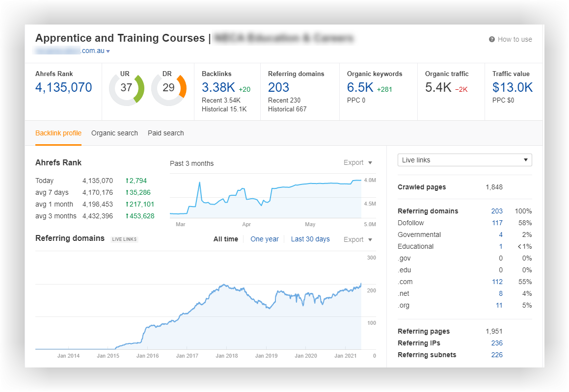
Task: Click the LIVE LINKS badge
Action: click(x=125, y=239)
